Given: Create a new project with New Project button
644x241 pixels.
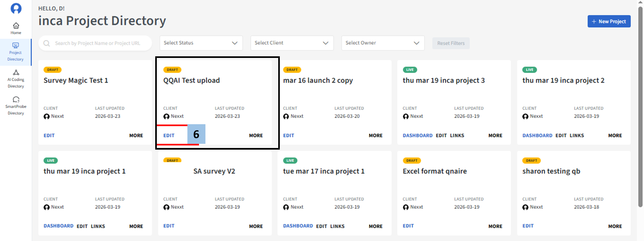Looking at the screenshot, I should click(609, 22).
